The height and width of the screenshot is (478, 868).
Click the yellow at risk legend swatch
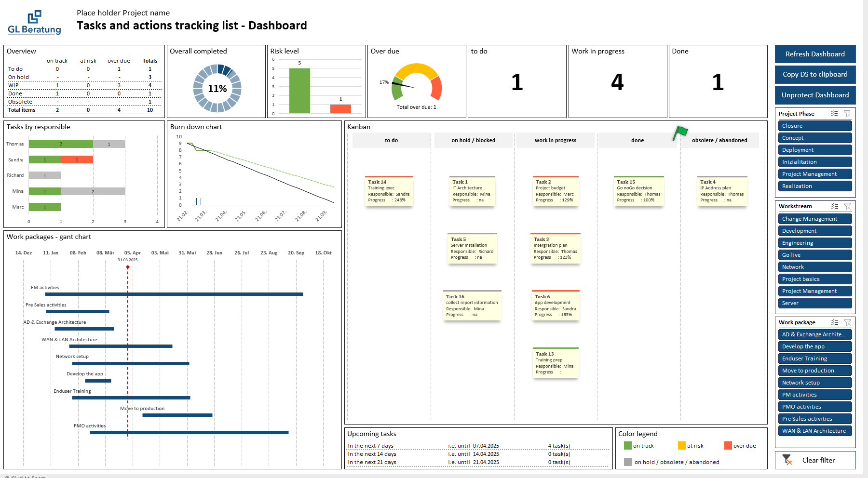click(x=681, y=446)
